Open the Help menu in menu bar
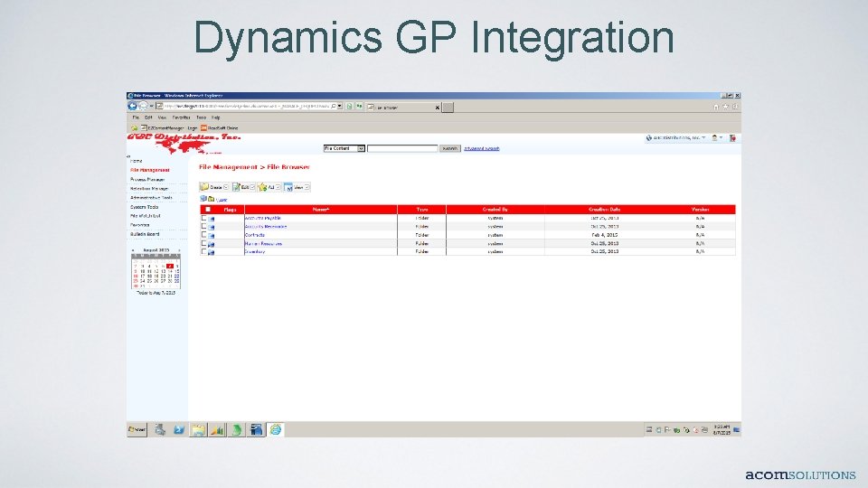The image size is (868, 488). (216, 117)
